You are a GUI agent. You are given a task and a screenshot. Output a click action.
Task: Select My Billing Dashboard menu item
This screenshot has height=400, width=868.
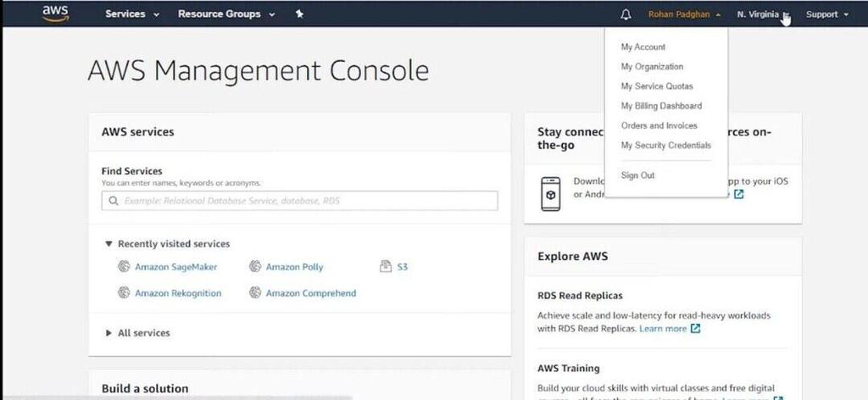661,106
